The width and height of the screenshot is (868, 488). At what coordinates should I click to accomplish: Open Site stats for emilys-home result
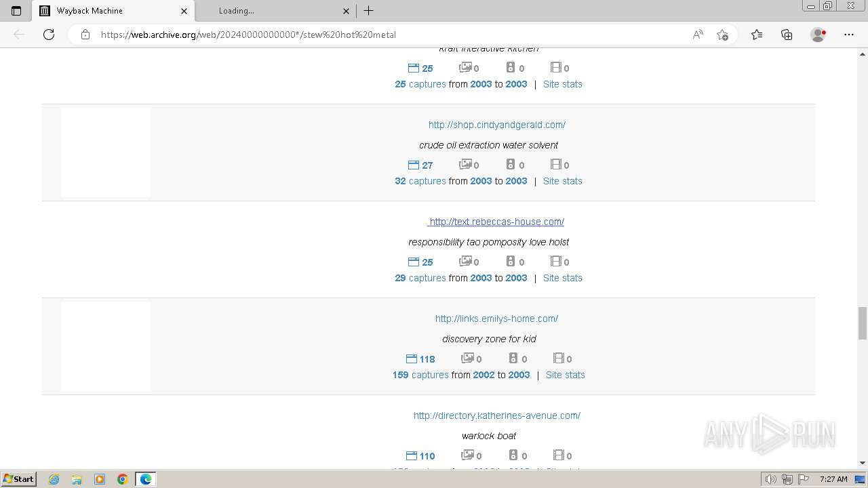pyautogui.click(x=566, y=375)
